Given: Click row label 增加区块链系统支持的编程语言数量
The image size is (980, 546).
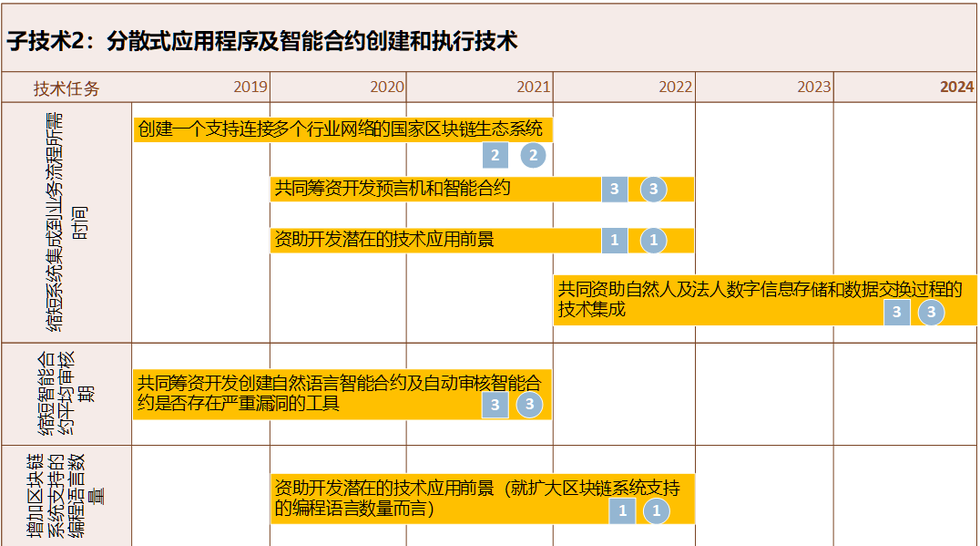Looking at the screenshot, I should (x=66, y=496).
